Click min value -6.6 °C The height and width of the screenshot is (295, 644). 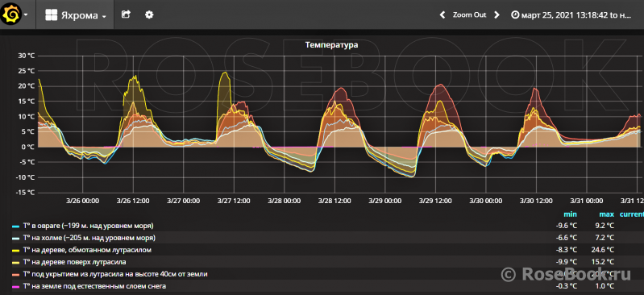pyautogui.click(x=567, y=238)
